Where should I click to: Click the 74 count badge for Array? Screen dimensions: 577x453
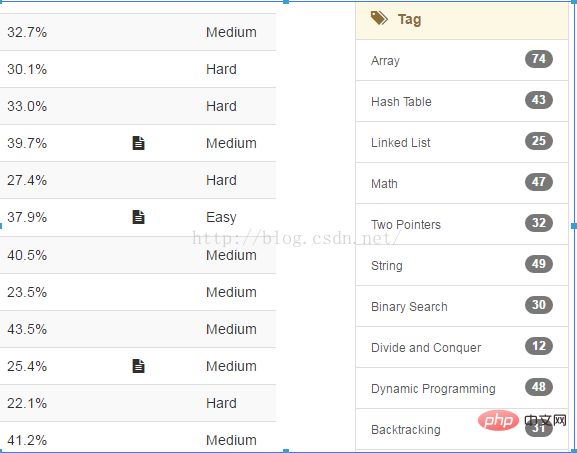click(539, 59)
